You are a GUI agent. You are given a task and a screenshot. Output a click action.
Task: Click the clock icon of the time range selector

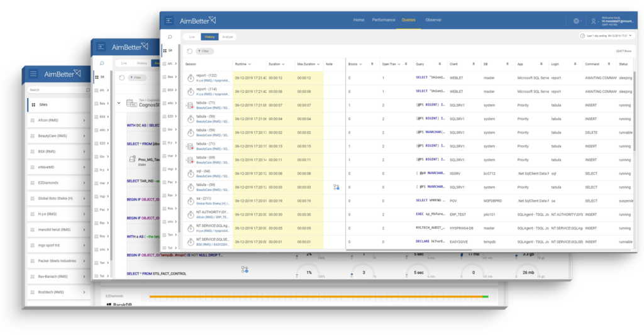pos(582,36)
